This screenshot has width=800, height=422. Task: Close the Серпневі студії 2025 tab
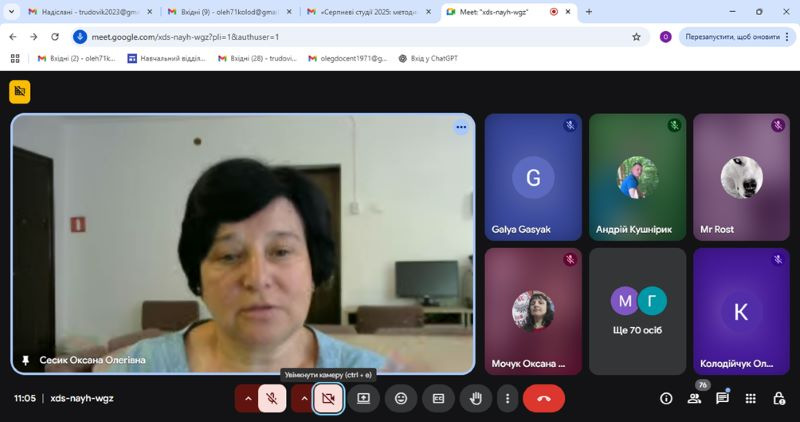tap(429, 12)
